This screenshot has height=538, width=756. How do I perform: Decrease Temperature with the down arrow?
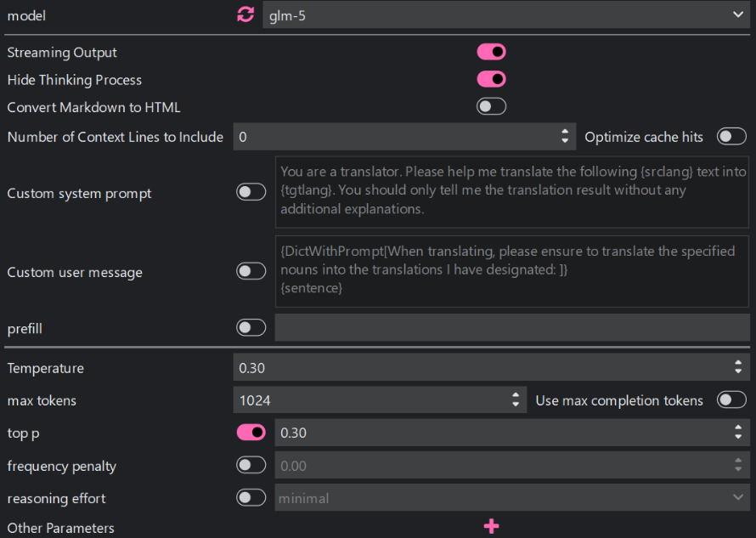tap(738, 372)
